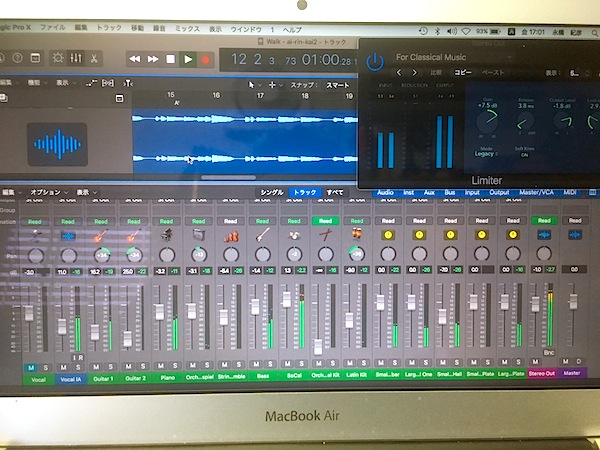Click the Catch playhead icon in tracks header
This screenshot has height=450, width=600.
click(x=127, y=83)
